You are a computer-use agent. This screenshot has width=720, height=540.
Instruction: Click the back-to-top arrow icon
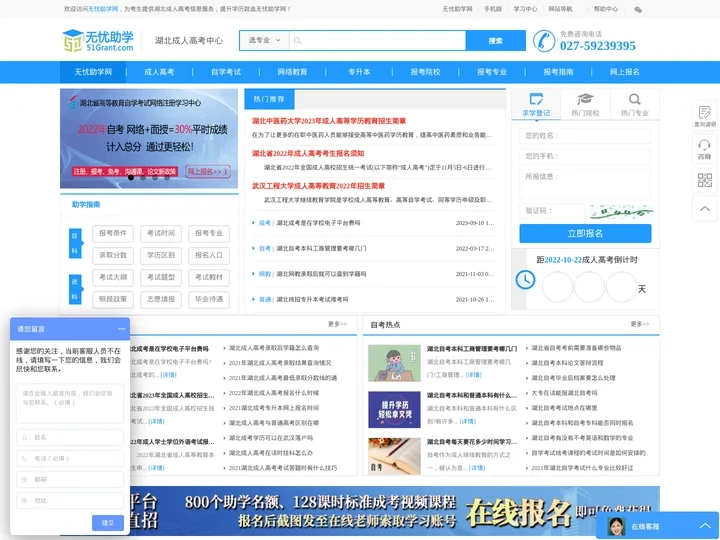pos(704,208)
